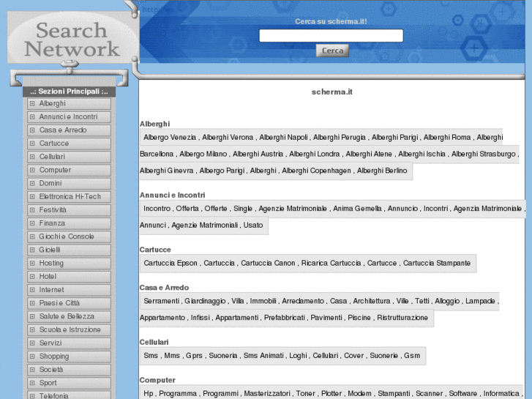Click the plus icon beside Scuola e Istruzione
Viewport: 532px width, 399px height.
pos(32,329)
